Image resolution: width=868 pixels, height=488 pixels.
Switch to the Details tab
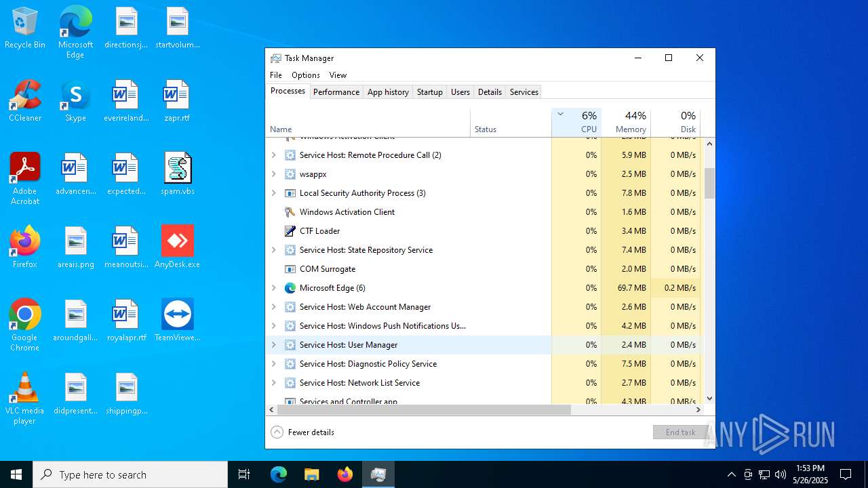pyautogui.click(x=490, y=92)
